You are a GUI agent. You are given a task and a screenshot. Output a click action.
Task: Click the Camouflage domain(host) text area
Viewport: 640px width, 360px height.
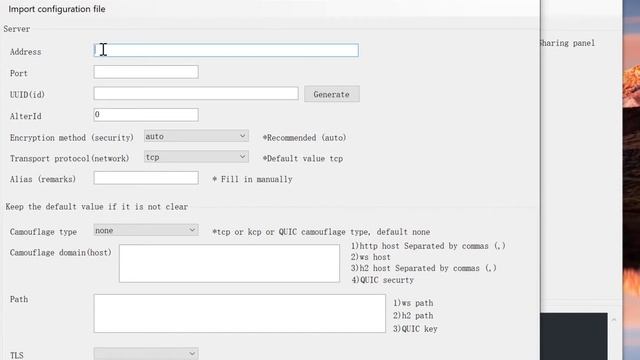(229, 263)
